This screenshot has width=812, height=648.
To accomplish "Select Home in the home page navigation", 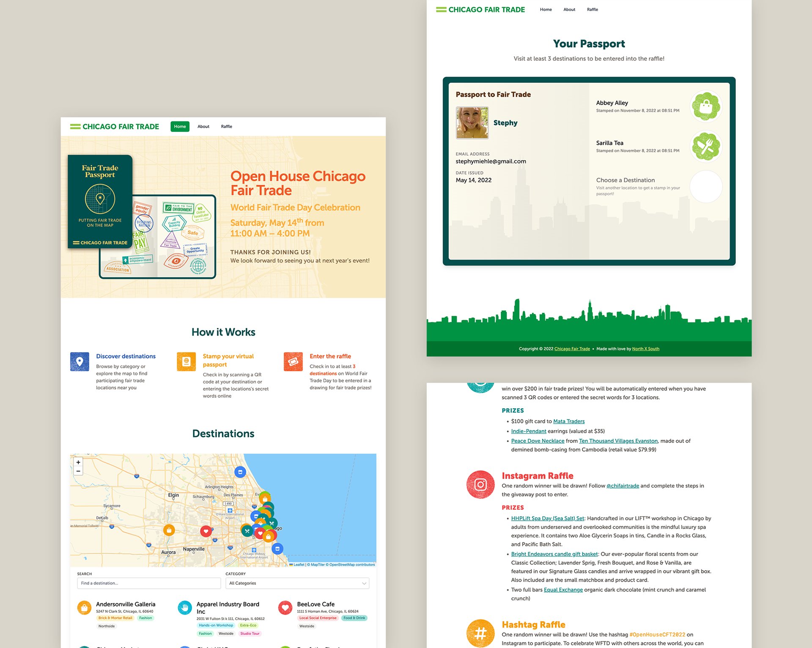I will 180,126.
